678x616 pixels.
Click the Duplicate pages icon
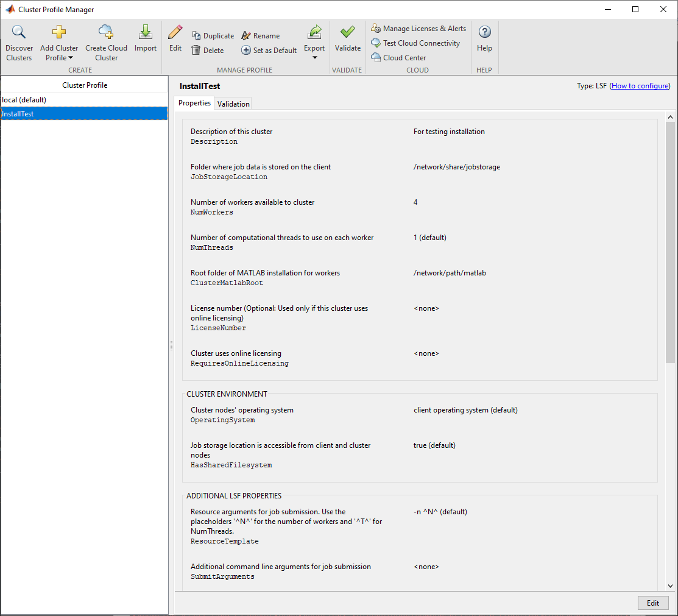(x=196, y=36)
